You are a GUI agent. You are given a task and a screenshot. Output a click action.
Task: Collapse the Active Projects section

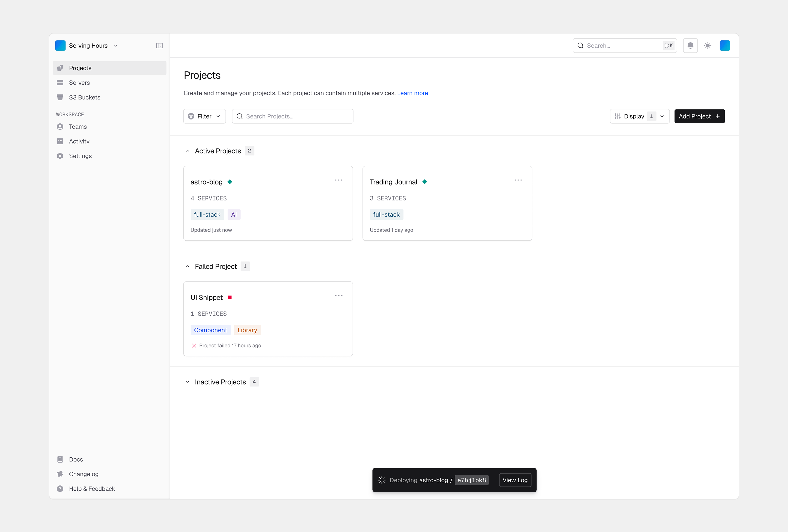pos(188,150)
